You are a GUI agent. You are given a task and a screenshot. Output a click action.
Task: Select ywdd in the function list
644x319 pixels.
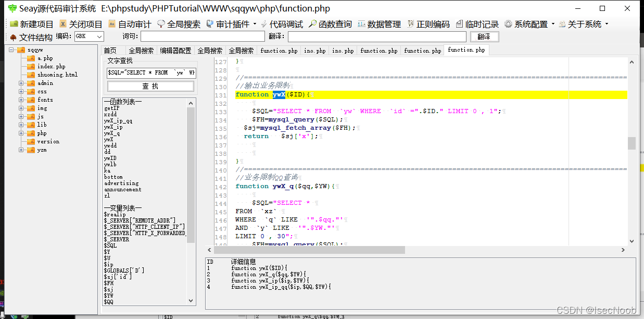click(x=110, y=146)
